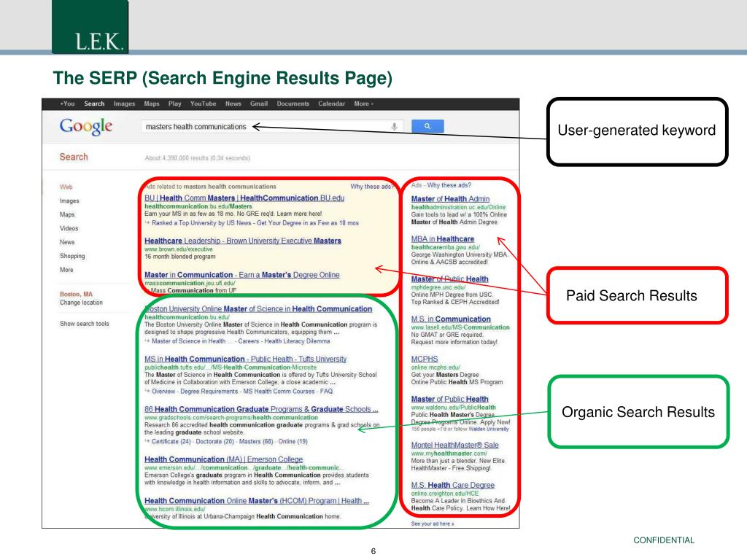Click the MS Health Comm Courses sitelink
Viewport: 747px width, 560px height.
pyautogui.click(x=279, y=392)
